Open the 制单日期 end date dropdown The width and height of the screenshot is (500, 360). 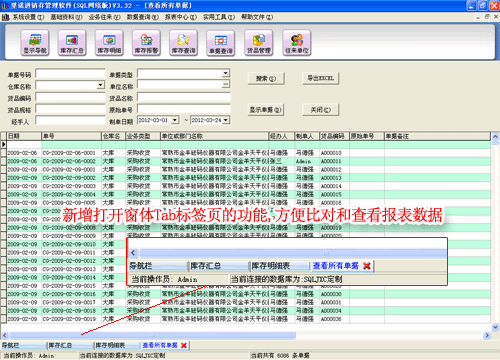tap(226, 120)
